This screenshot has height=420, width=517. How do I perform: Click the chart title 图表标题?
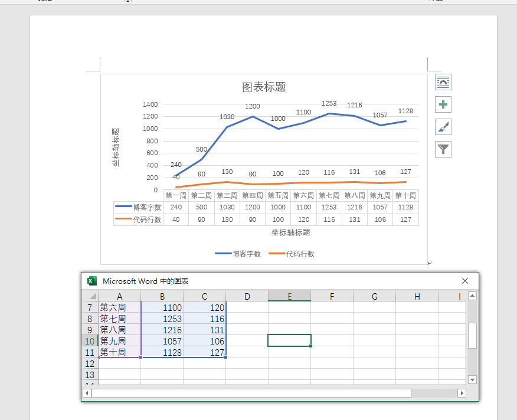tap(264, 87)
